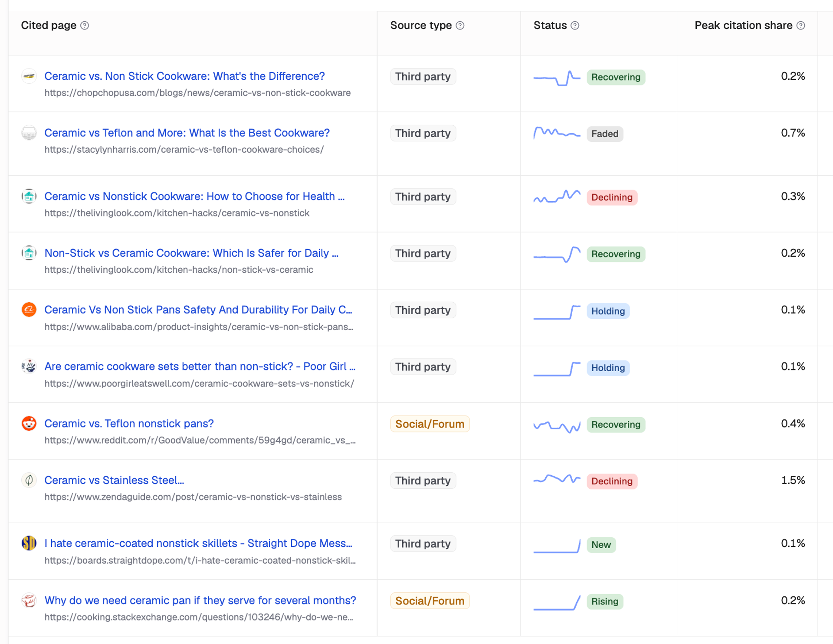Screen dimensions: 833x644
Task: Open 'Ceramic Vs Non Stick Pans Safety And Durability' link
Action: (x=198, y=310)
